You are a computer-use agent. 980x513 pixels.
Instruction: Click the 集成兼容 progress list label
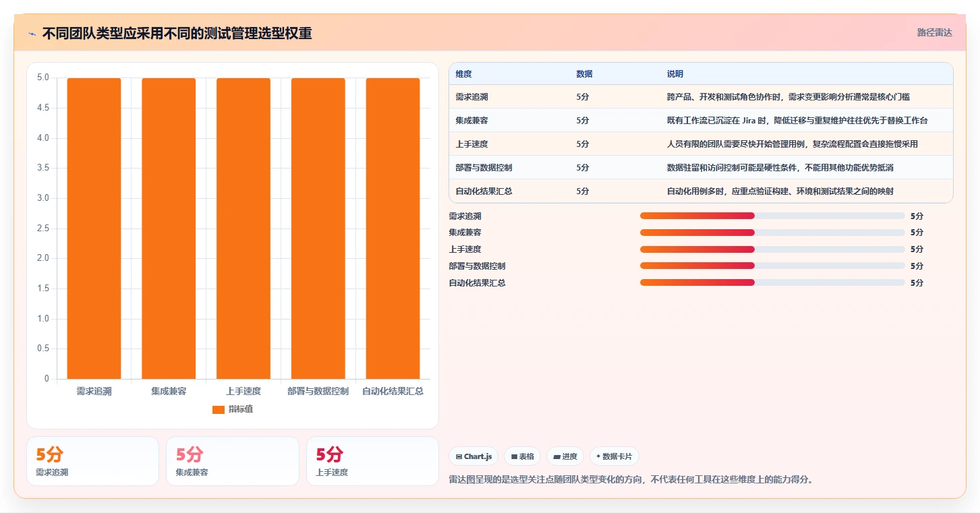465,233
